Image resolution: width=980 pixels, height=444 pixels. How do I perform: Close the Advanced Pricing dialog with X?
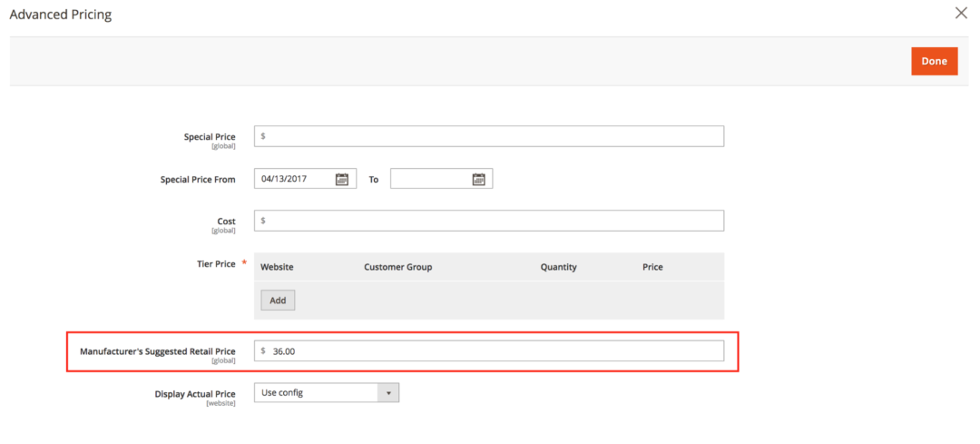[x=961, y=14]
